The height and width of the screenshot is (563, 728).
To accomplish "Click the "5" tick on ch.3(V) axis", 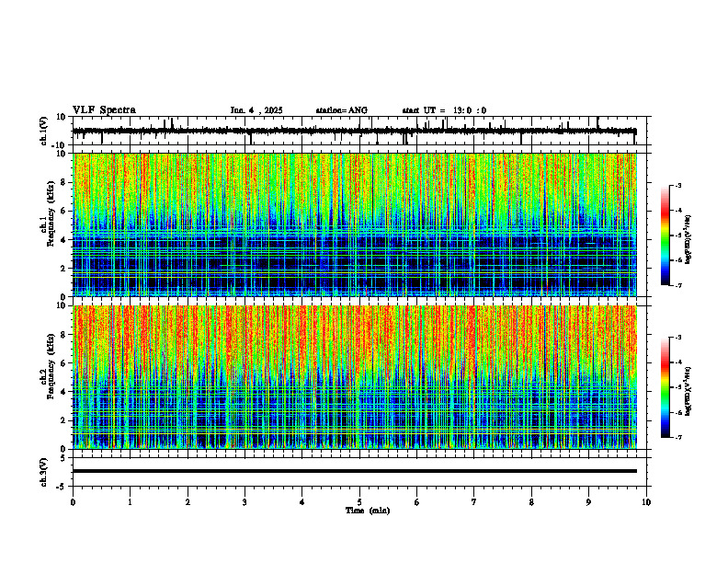I will (63, 458).
